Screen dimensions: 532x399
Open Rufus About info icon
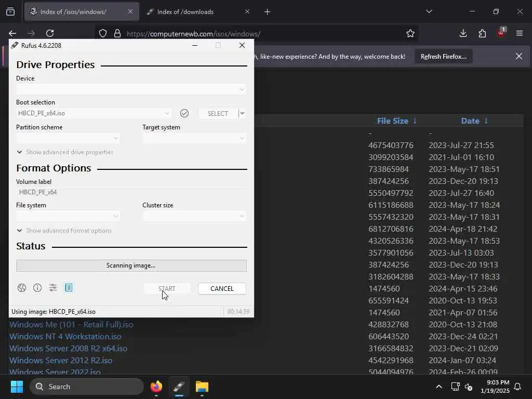[x=37, y=288]
